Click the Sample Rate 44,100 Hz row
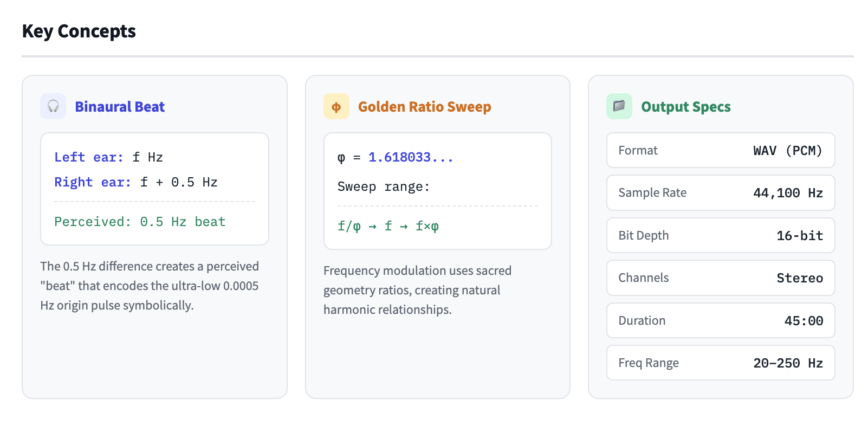The height and width of the screenshot is (425, 868). [x=720, y=193]
